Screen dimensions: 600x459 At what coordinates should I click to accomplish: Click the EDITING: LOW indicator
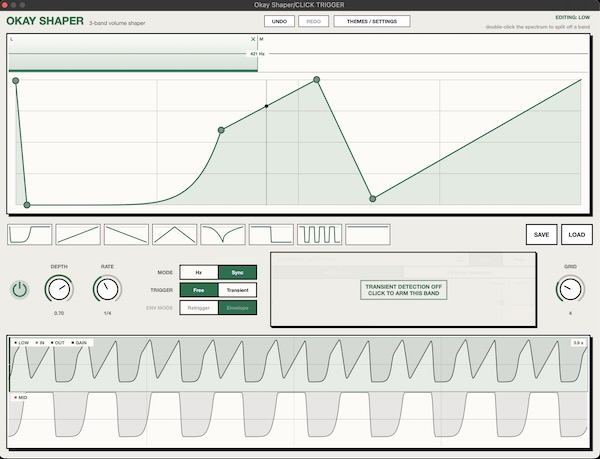point(572,18)
